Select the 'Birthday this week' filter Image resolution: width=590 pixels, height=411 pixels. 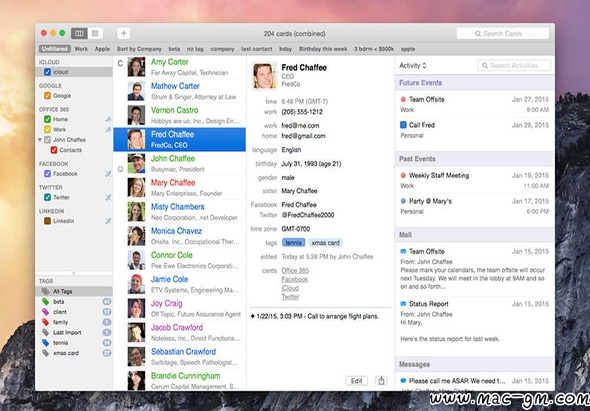[323, 49]
